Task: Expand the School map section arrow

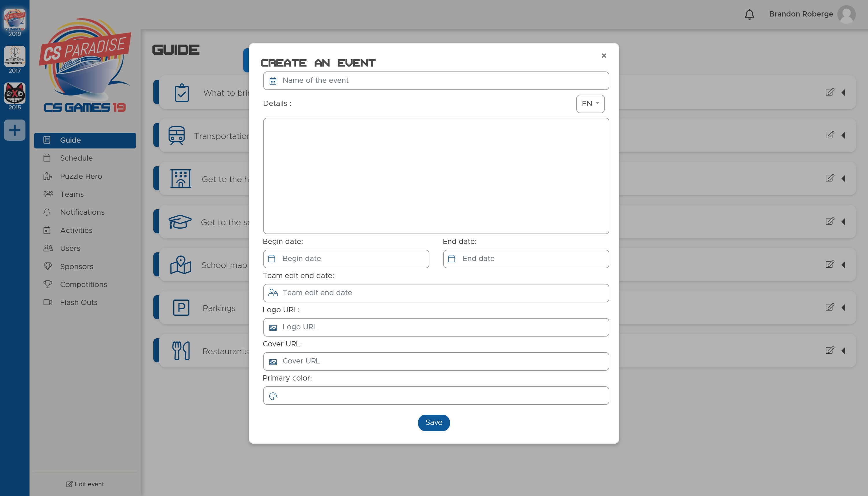Action: 844,264
